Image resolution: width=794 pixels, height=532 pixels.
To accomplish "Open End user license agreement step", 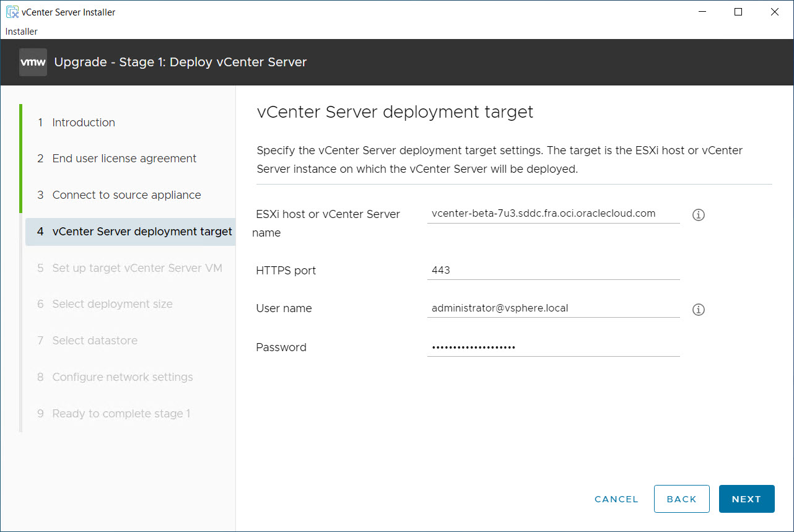I will [x=124, y=159].
